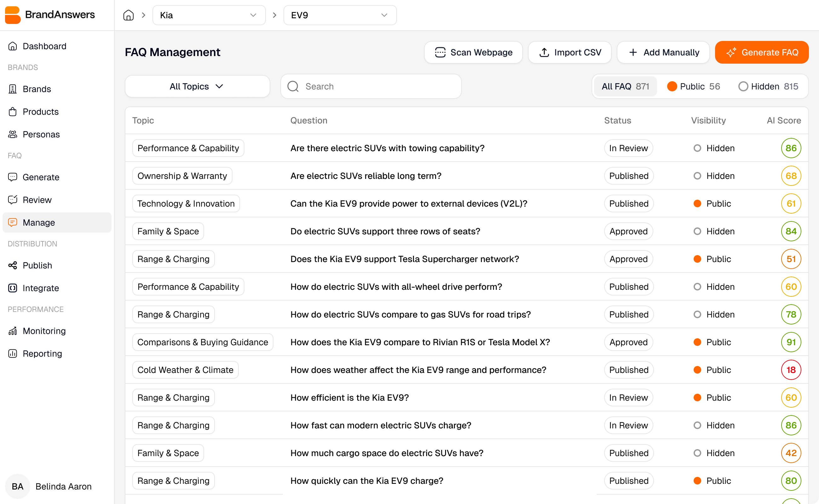Open the EV9 product dropdown
This screenshot has height=504, width=819.
coord(340,15)
